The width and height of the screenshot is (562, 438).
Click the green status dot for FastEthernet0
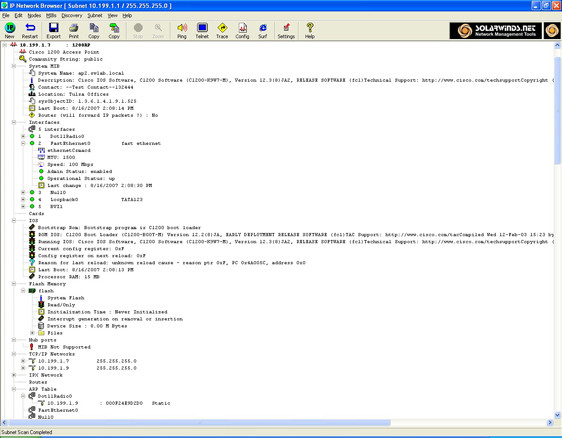[x=32, y=143]
